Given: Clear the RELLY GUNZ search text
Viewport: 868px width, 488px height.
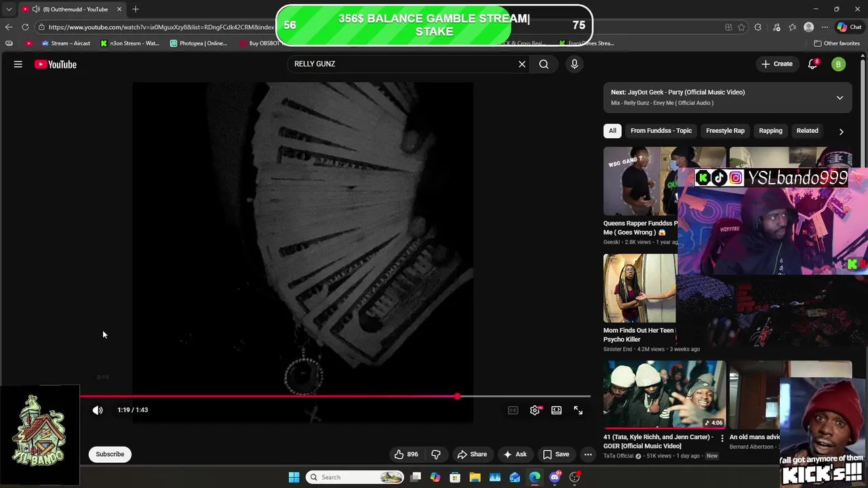Looking at the screenshot, I should (522, 64).
